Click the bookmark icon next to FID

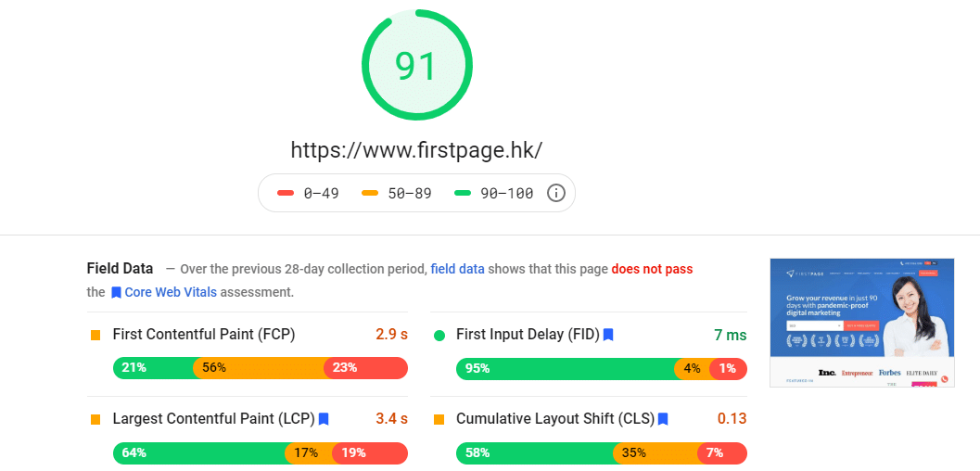(608, 335)
